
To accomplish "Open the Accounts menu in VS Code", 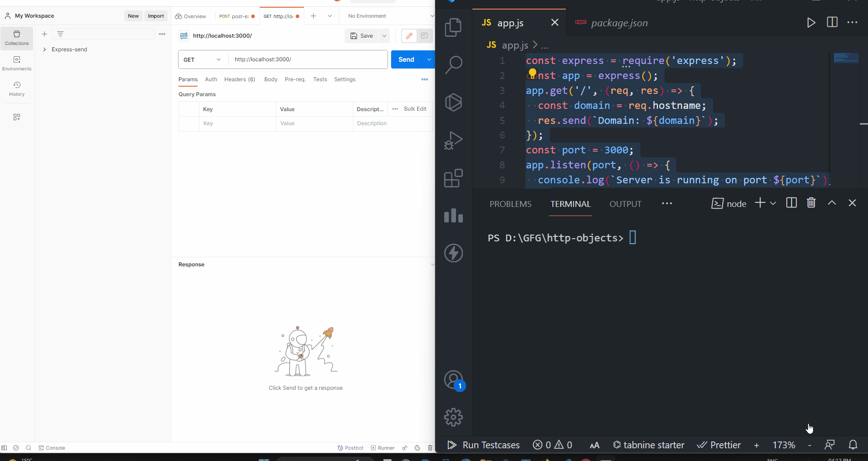I will pyautogui.click(x=453, y=380).
